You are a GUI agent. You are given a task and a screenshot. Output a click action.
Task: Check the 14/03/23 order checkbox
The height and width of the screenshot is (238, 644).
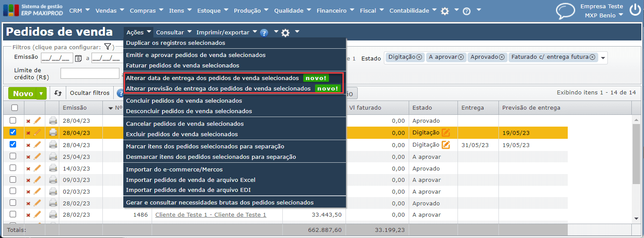point(13,168)
